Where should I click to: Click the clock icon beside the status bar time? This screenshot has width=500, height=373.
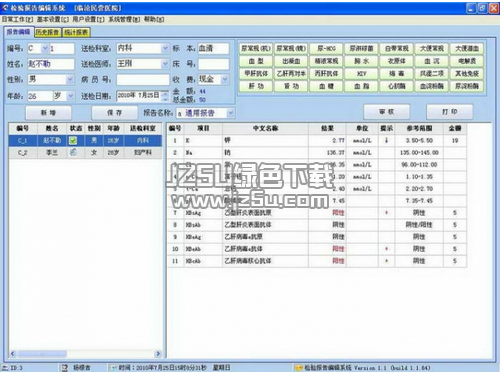[114, 367]
